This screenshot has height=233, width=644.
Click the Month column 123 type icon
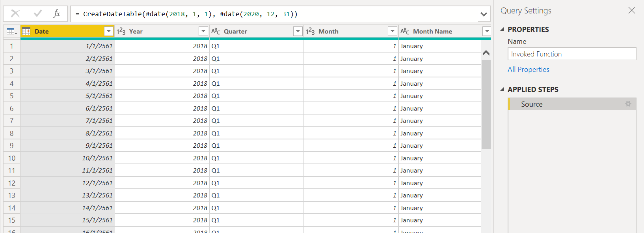point(311,32)
